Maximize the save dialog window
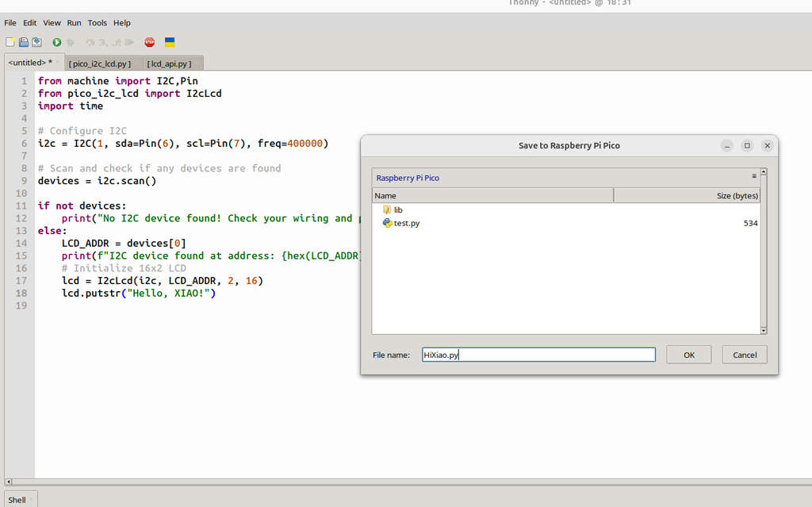Image resolution: width=812 pixels, height=507 pixels. 747,146
